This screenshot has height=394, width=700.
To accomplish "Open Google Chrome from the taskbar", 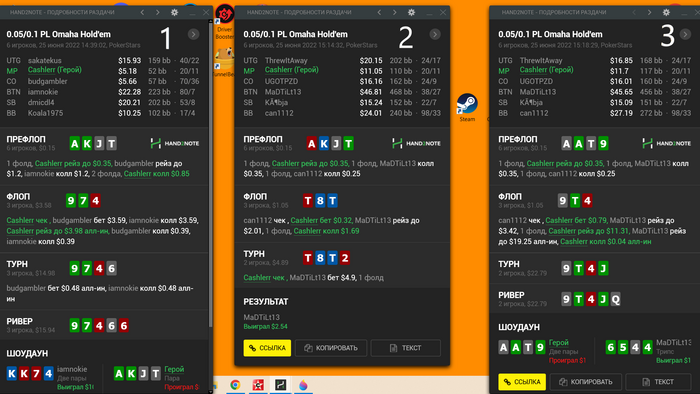I will click(x=235, y=385).
